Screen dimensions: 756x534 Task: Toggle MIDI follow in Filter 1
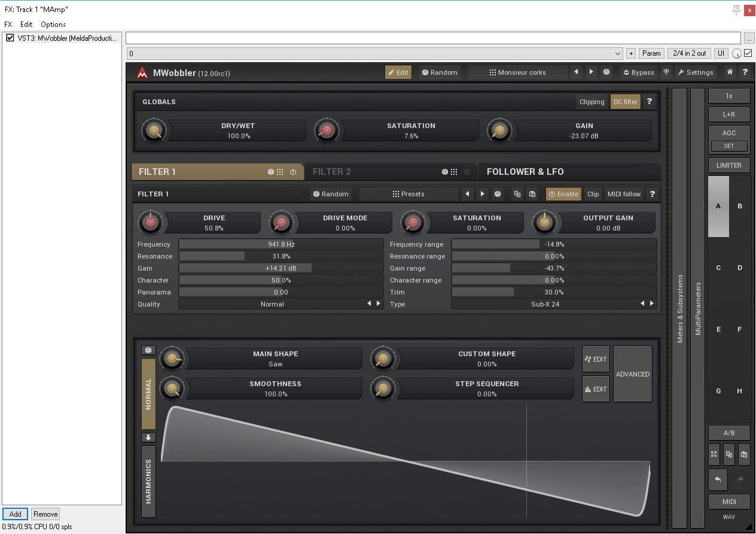pyautogui.click(x=624, y=194)
